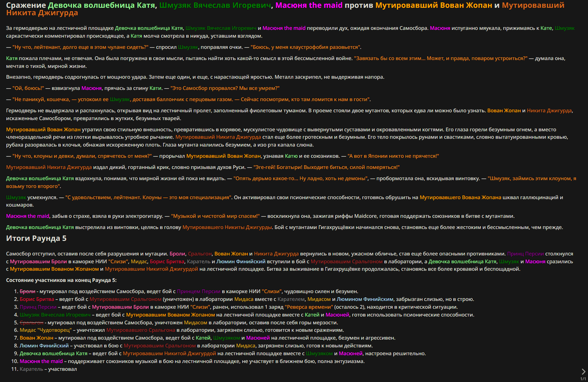Click 'Вован Жопан' starting list item 7
This screenshot has width=588, height=382.
point(36,338)
